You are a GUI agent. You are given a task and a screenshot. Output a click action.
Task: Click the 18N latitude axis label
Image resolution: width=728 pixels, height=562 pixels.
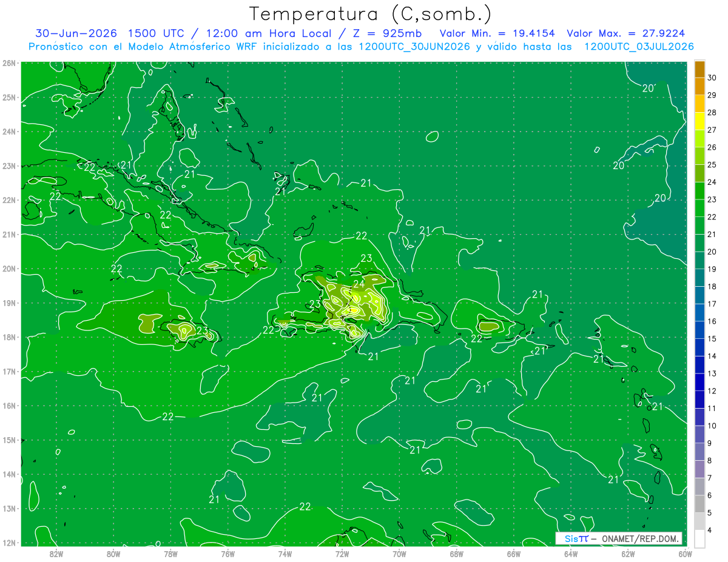click(9, 337)
